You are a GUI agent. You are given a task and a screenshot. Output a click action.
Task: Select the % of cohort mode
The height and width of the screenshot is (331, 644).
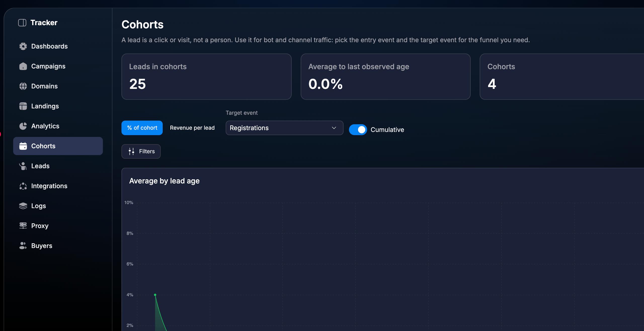pos(142,128)
